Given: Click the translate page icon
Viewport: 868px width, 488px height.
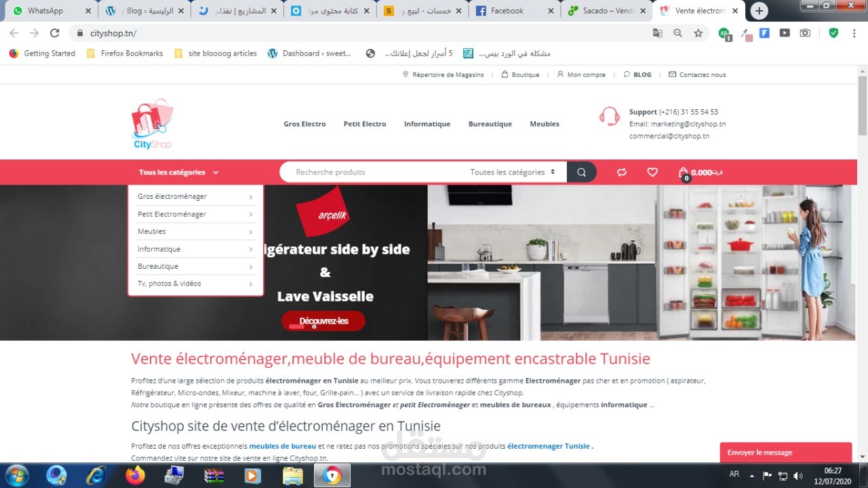Looking at the screenshot, I should coord(657,33).
